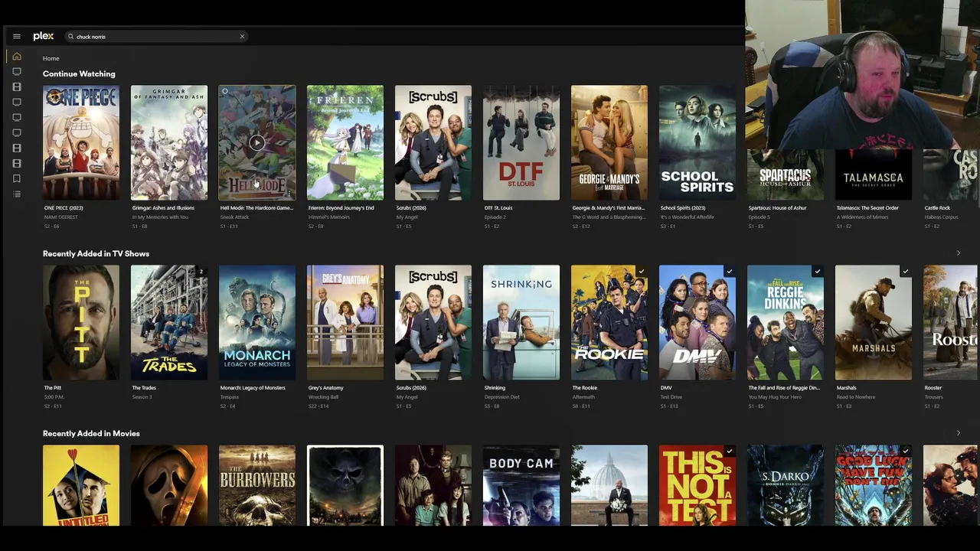Open the Marshals poster
The width and height of the screenshot is (980, 551).
[874, 322]
